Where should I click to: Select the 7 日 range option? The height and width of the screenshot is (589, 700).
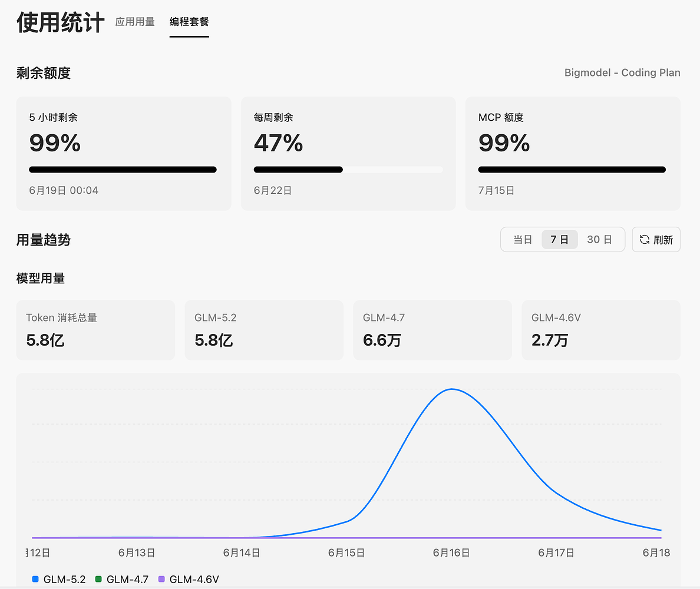[x=559, y=240]
